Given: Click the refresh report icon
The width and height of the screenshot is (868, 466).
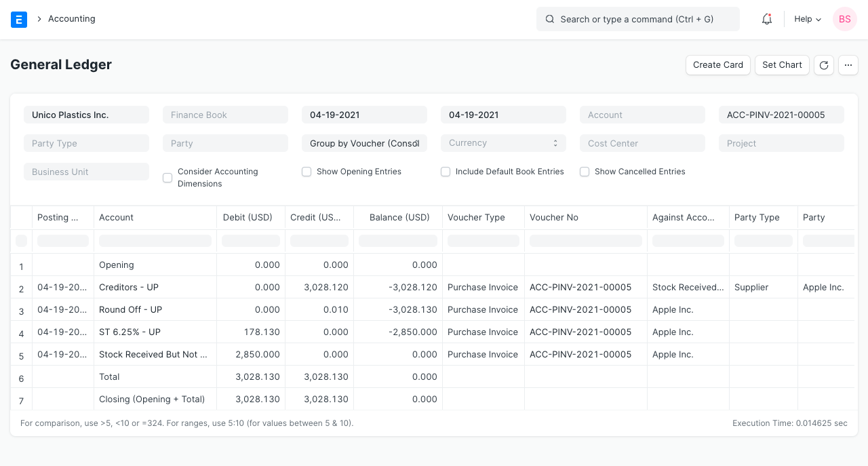Looking at the screenshot, I should click(823, 65).
